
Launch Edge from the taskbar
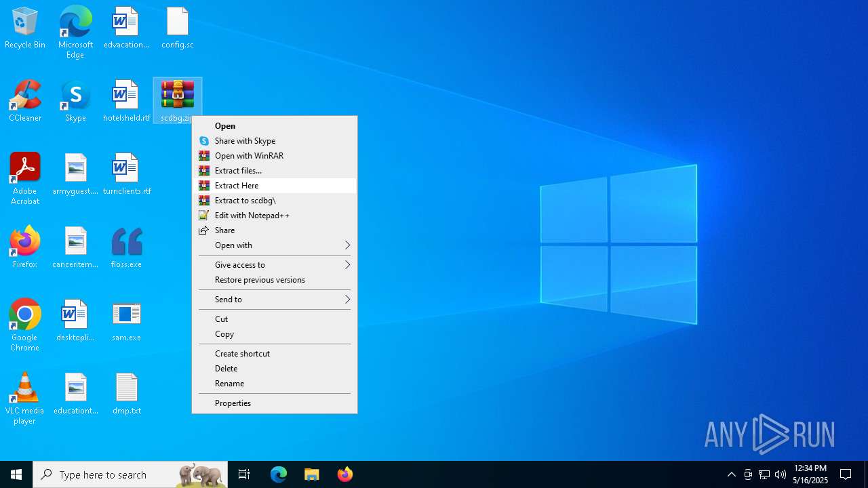279,474
